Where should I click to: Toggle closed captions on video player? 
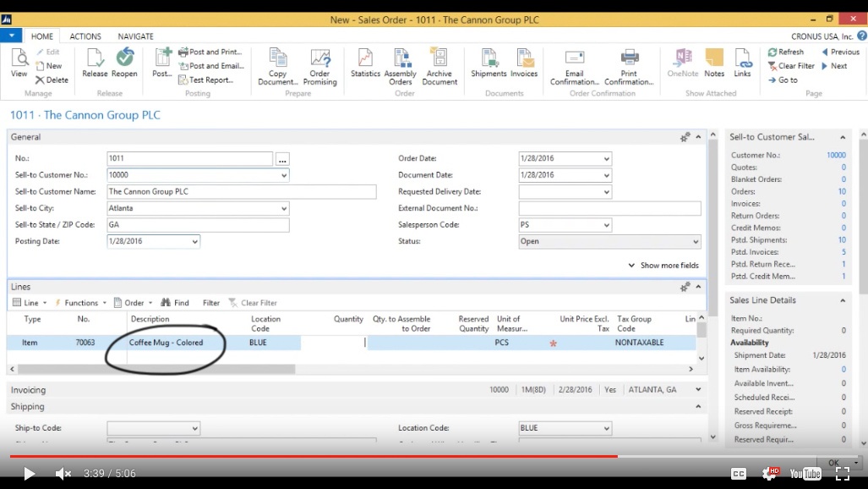pos(738,474)
